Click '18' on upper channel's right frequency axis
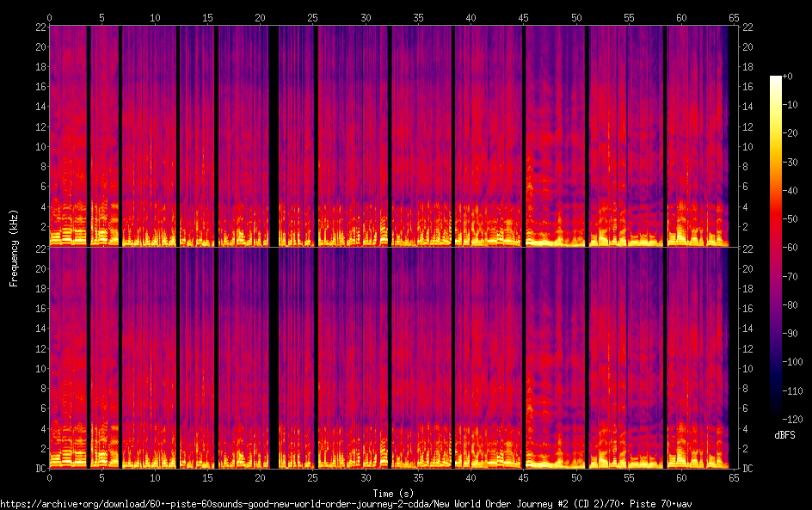Viewport: 812px width, 510px height. [747, 66]
